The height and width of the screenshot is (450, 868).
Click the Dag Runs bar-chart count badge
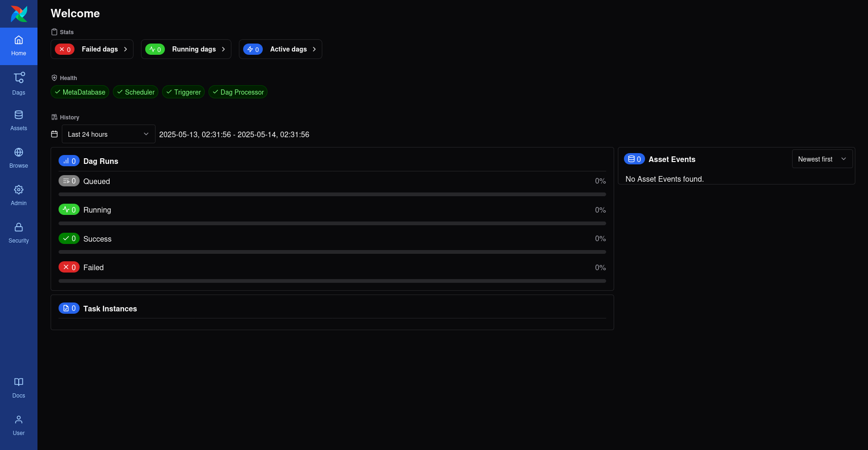69,161
